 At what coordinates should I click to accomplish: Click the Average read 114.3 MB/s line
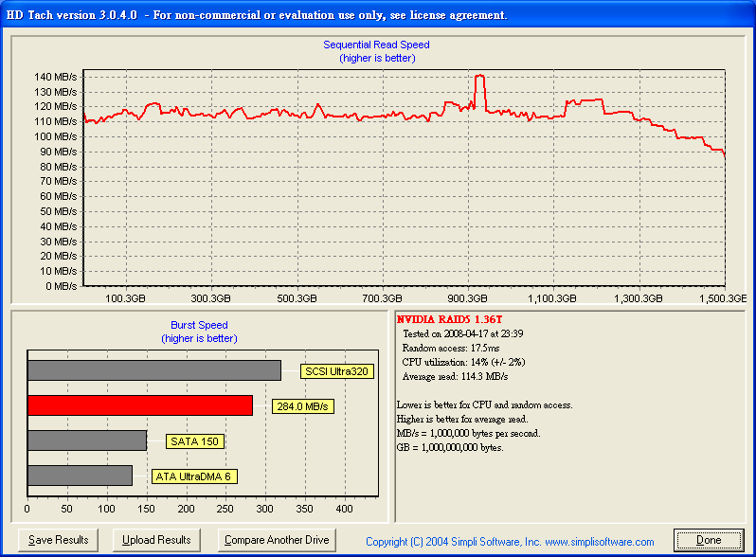[456, 374]
